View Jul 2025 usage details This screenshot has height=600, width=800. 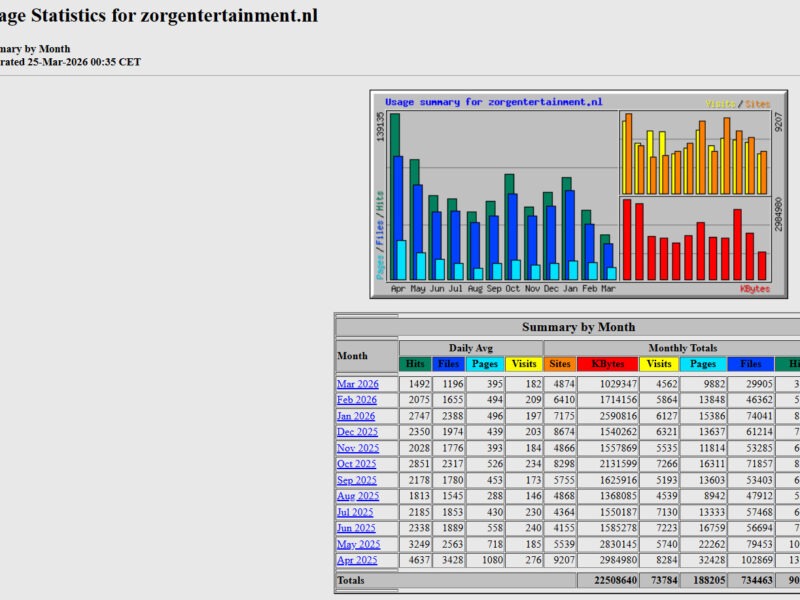point(355,512)
